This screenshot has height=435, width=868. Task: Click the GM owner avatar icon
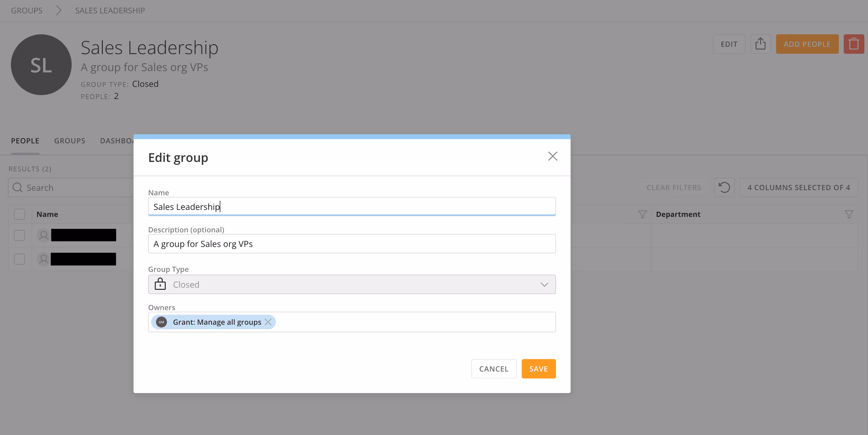click(x=161, y=322)
